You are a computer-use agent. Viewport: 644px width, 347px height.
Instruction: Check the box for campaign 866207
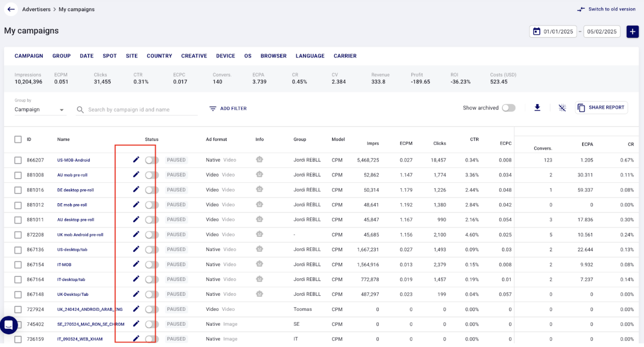pyautogui.click(x=18, y=160)
